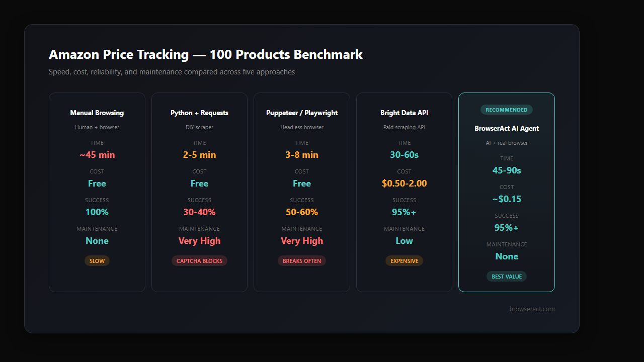
Task: Expand the TIME section on Manual Browsing
Action: click(x=97, y=143)
